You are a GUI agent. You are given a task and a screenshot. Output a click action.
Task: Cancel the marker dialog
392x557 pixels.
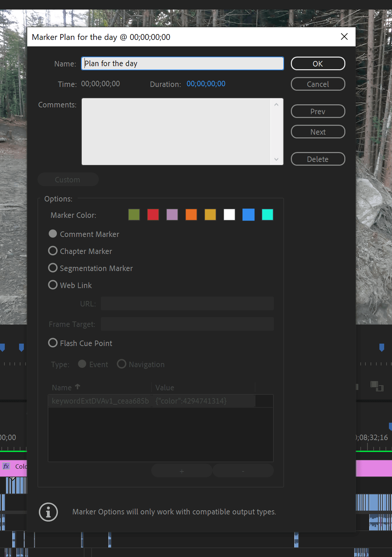point(318,84)
